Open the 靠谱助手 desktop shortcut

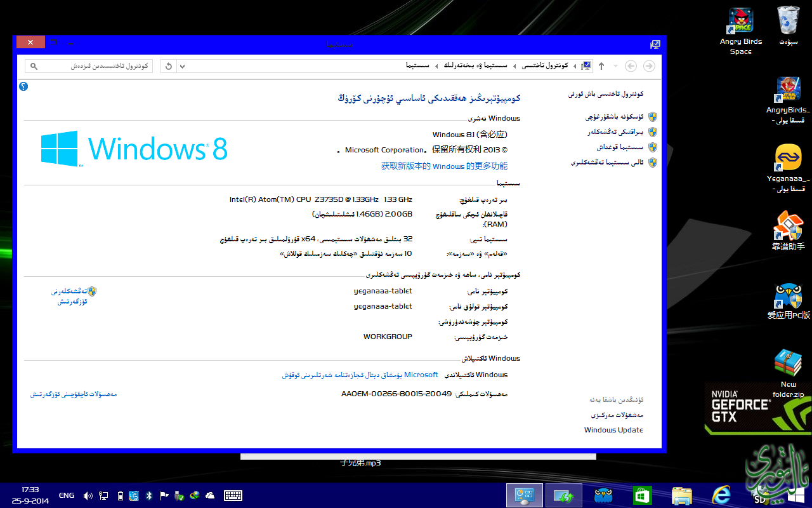point(789,231)
